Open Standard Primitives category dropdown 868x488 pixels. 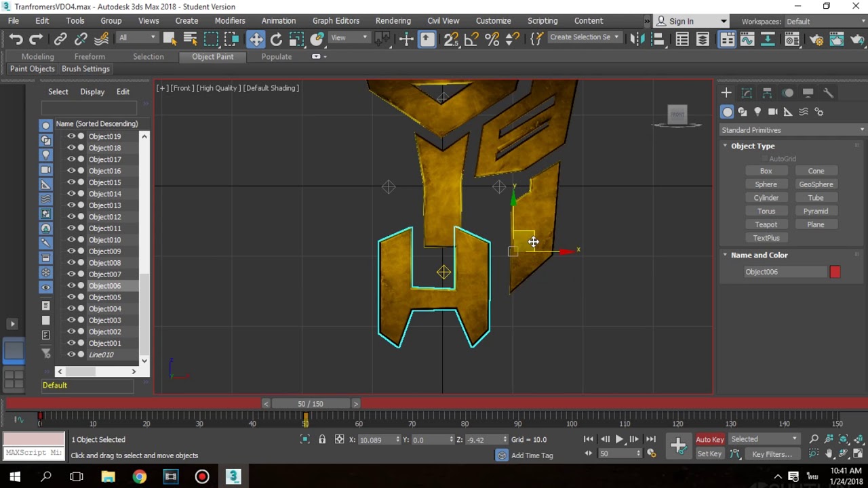click(792, 130)
